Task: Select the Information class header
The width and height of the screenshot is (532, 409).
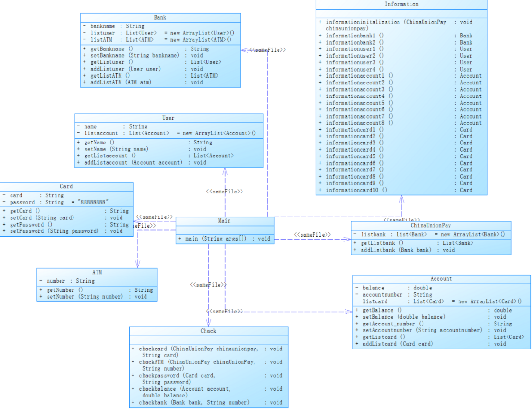Action: click(x=401, y=4)
